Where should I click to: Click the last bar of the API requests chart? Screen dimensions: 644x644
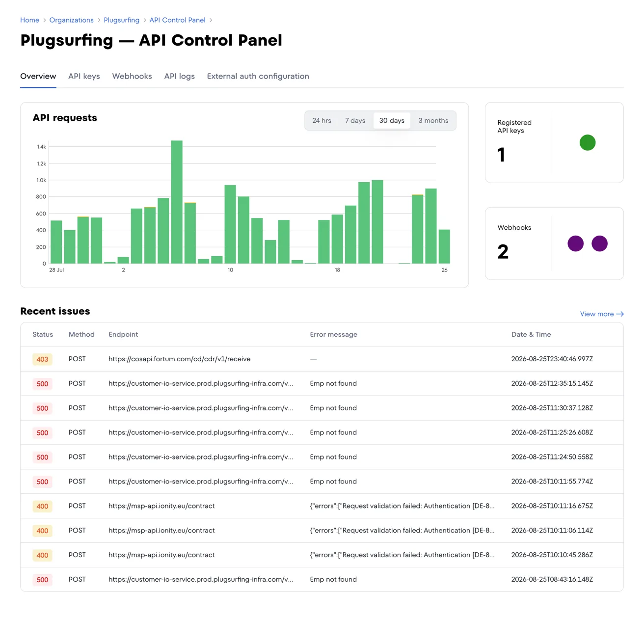click(444, 246)
